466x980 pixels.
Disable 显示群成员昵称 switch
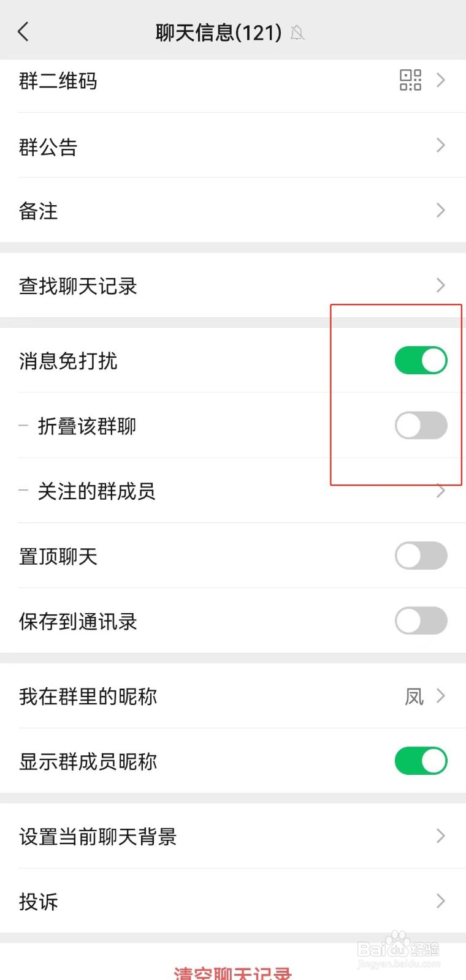click(x=421, y=761)
